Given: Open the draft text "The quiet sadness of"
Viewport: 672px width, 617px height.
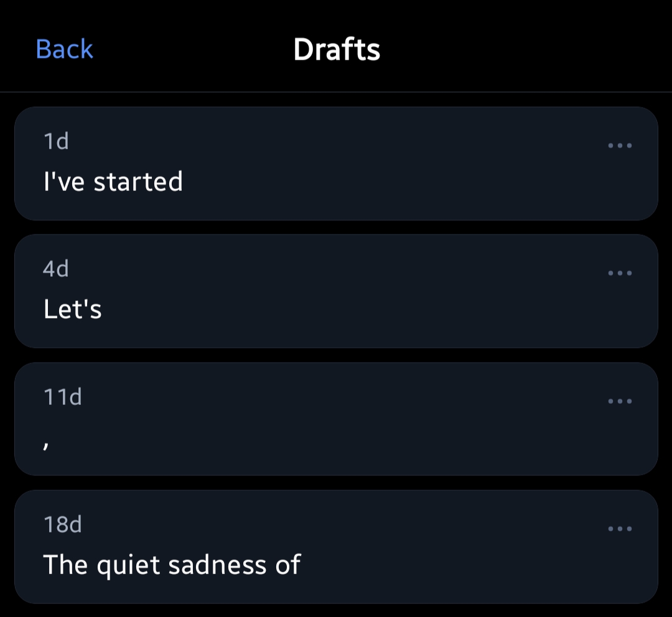Looking at the screenshot, I should 172,565.
